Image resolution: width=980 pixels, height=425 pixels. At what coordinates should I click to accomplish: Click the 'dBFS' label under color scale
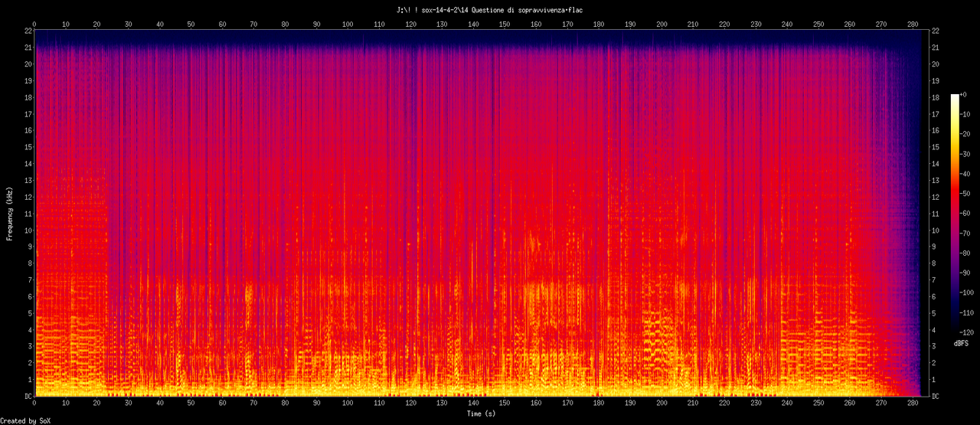[x=960, y=343]
